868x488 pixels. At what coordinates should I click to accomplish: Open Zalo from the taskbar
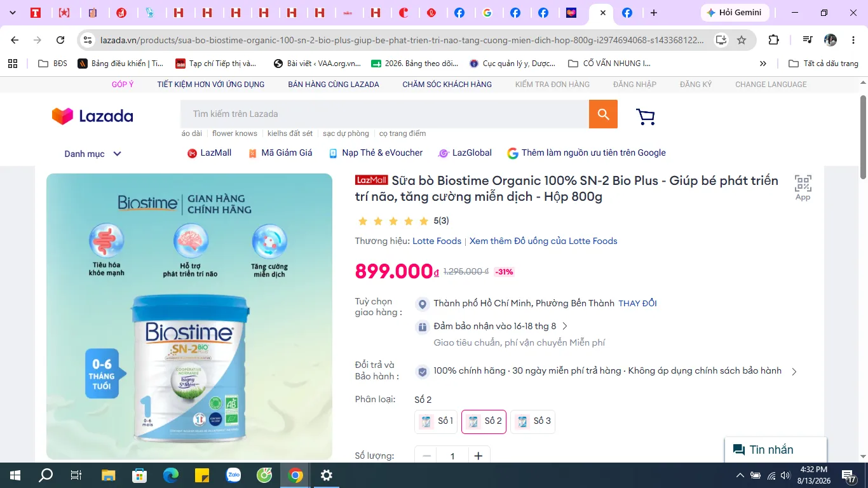(x=233, y=475)
